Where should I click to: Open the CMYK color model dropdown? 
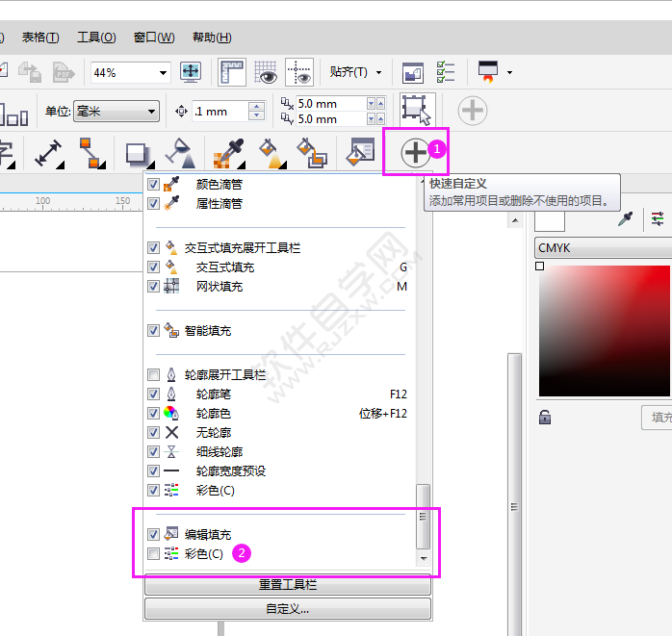tap(603, 248)
